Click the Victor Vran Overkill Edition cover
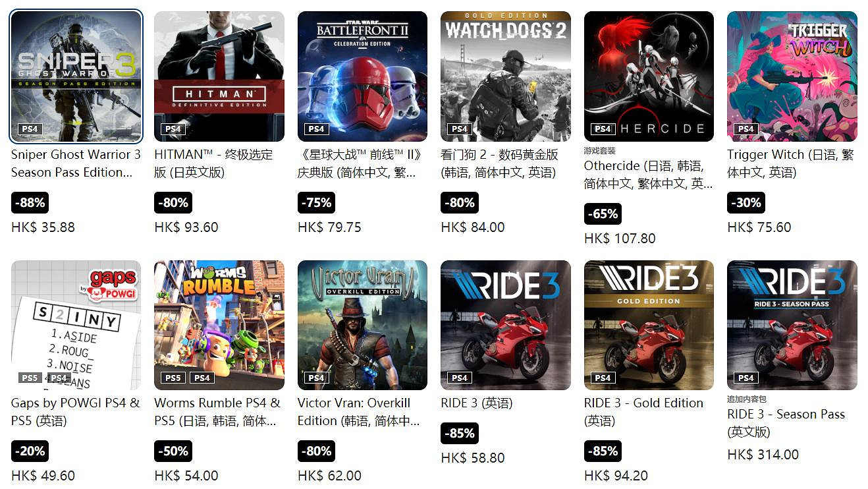This screenshot has width=868, height=489. 362,325
